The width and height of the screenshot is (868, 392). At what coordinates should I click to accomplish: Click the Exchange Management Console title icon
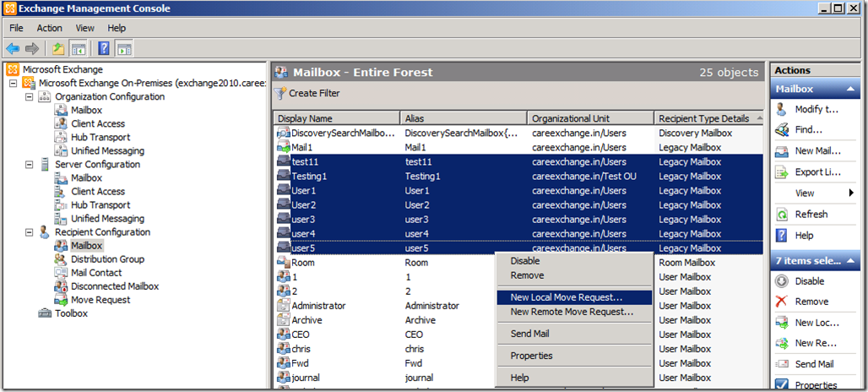click(x=10, y=8)
